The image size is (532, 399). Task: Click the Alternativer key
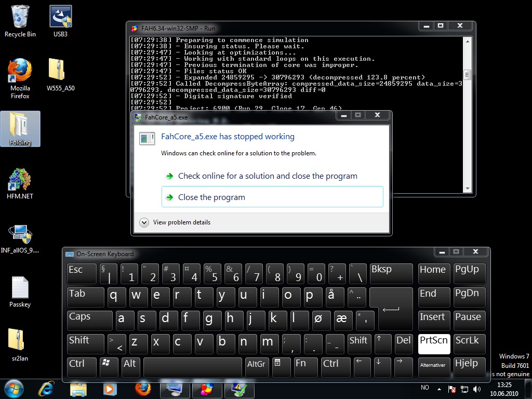pos(434,367)
